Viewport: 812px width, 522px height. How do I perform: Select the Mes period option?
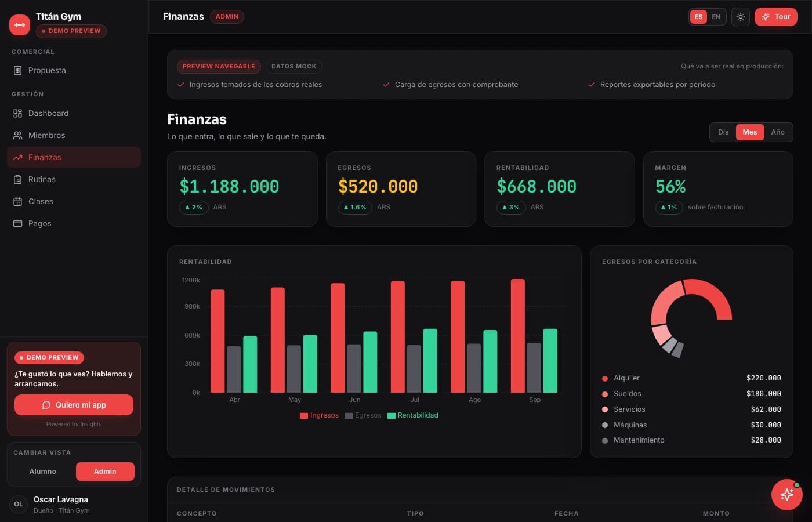pos(750,132)
